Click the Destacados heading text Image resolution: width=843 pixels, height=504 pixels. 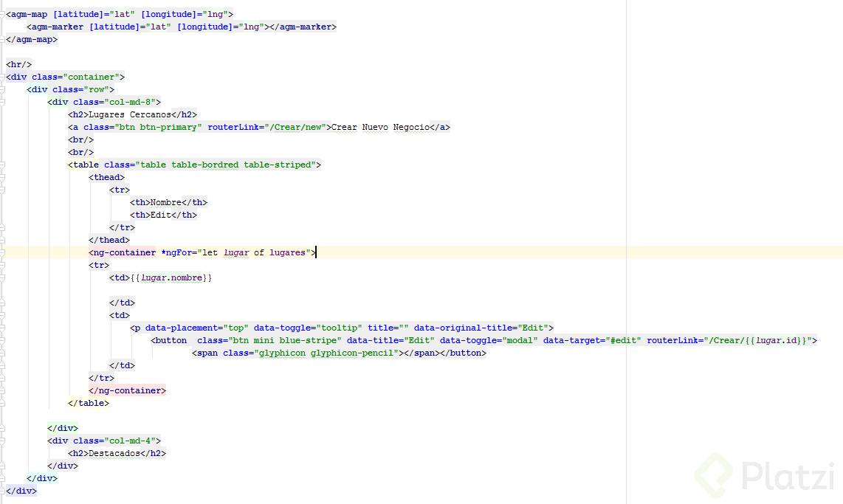[x=114, y=454]
